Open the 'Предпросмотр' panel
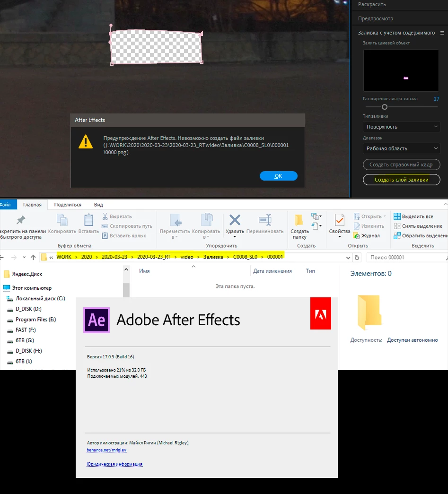448x494 pixels. tap(376, 18)
